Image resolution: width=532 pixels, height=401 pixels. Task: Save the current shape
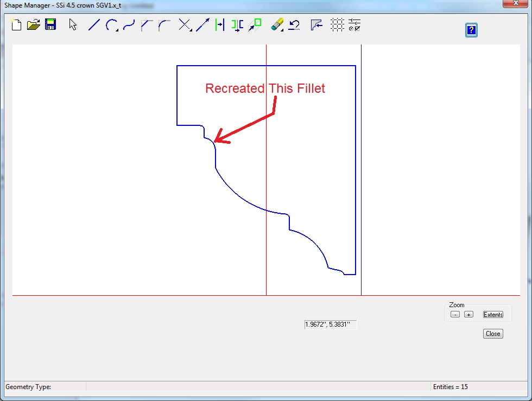pyautogui.click(x=50, y=24)
